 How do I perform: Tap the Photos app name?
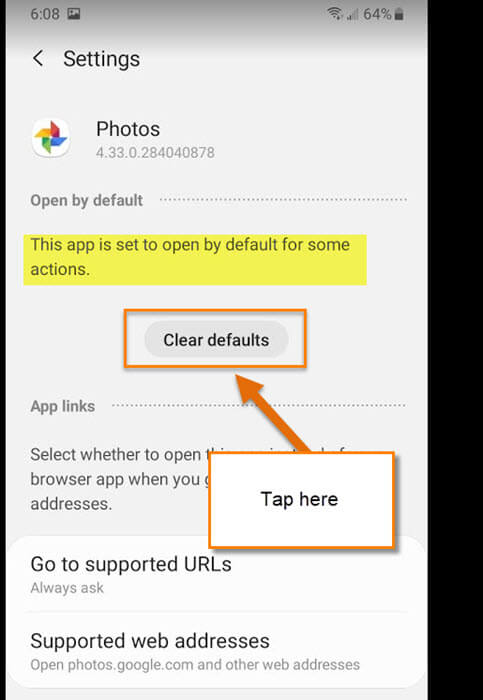(128, 129)
